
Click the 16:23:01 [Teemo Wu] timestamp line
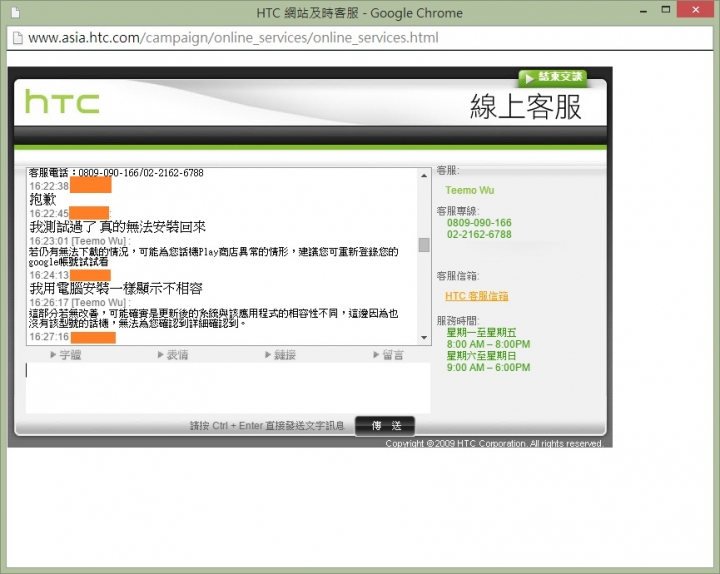80,241
